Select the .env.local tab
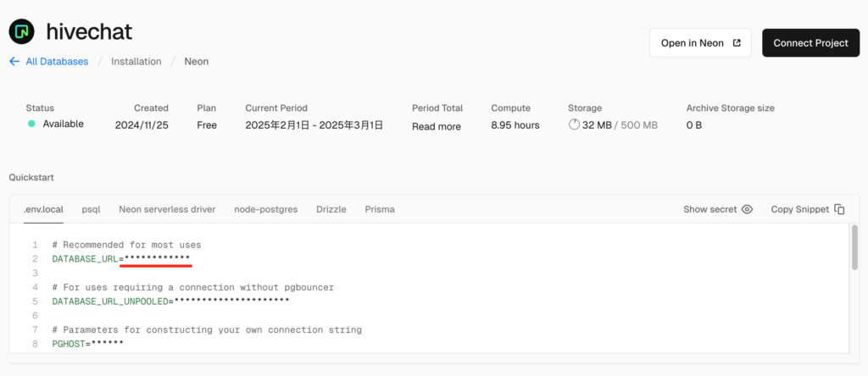The image size is (868, 376). tap(44, 209)
